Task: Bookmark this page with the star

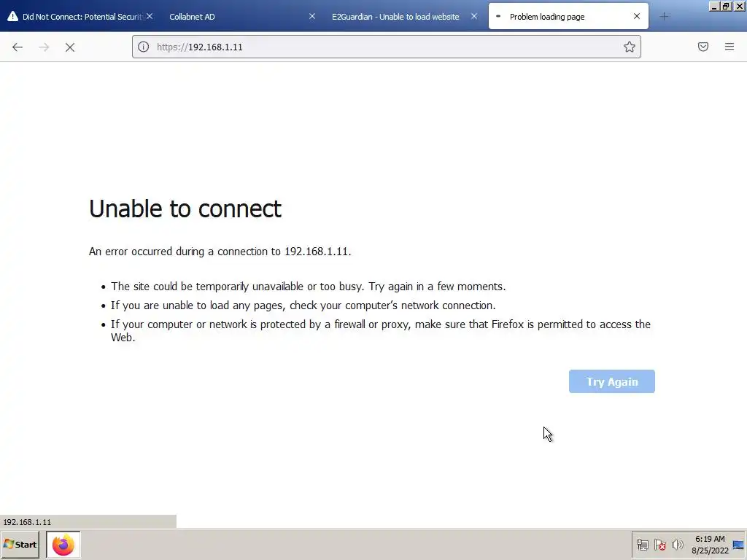Action: tap(630, 47)
